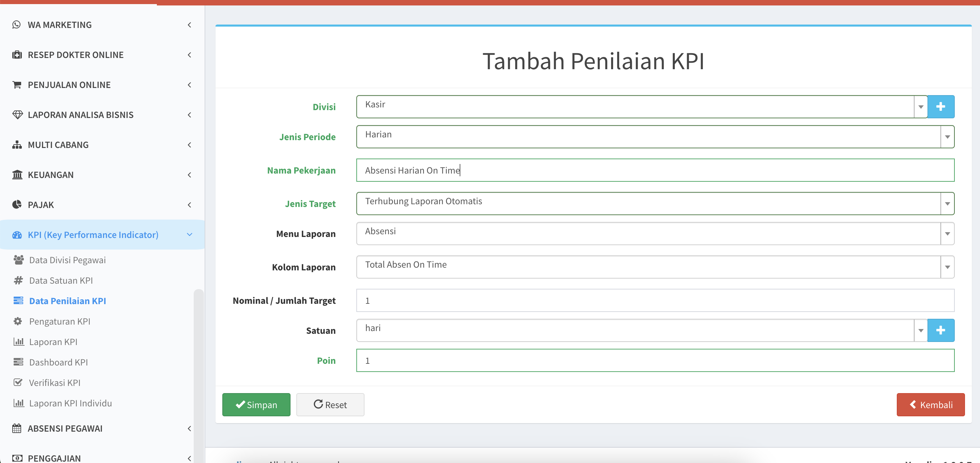Click the WA Marketing WhatsApp icon
The height and width of the screenshot is (463, 980).
coord(16,25)
